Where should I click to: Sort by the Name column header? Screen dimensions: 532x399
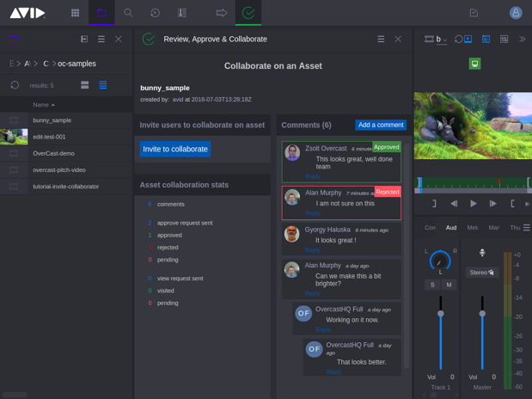coord(44,105)
